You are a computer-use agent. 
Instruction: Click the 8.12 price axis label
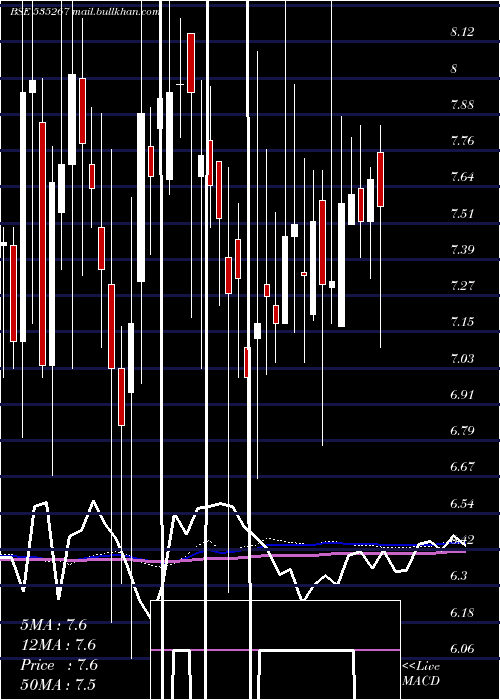tap(462, 32)
